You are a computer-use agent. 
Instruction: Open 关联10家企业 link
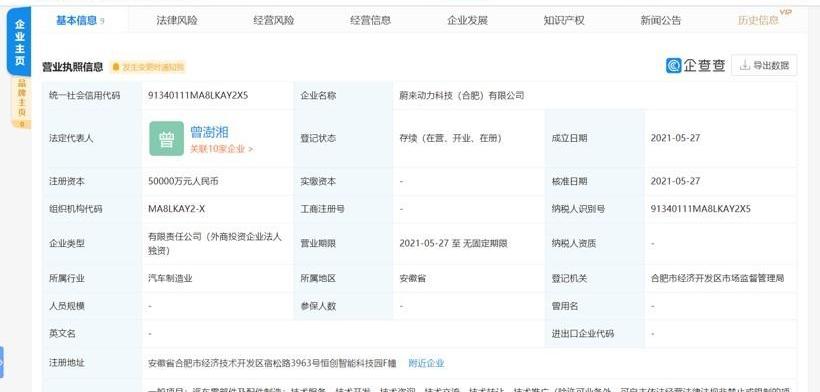pos(221,149)
